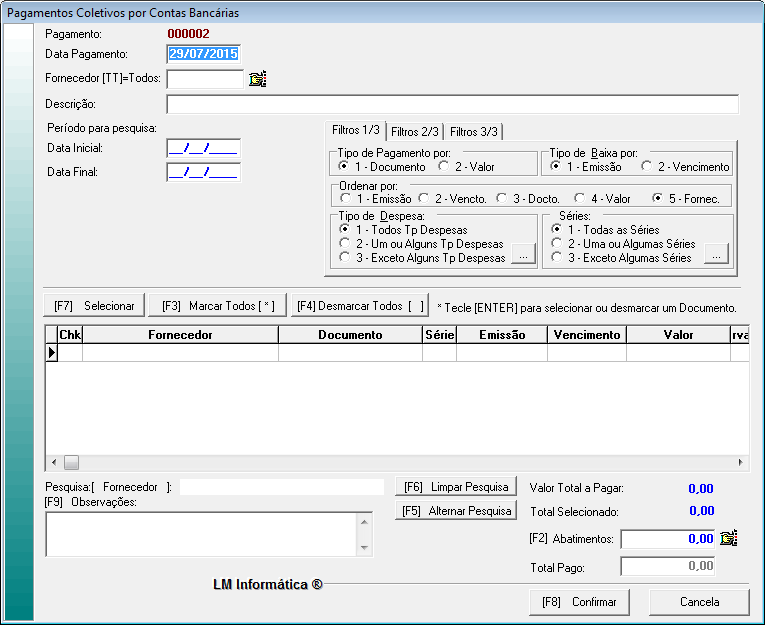Choose 3 - Exceto Algumas Séries option

pos(557,258)
